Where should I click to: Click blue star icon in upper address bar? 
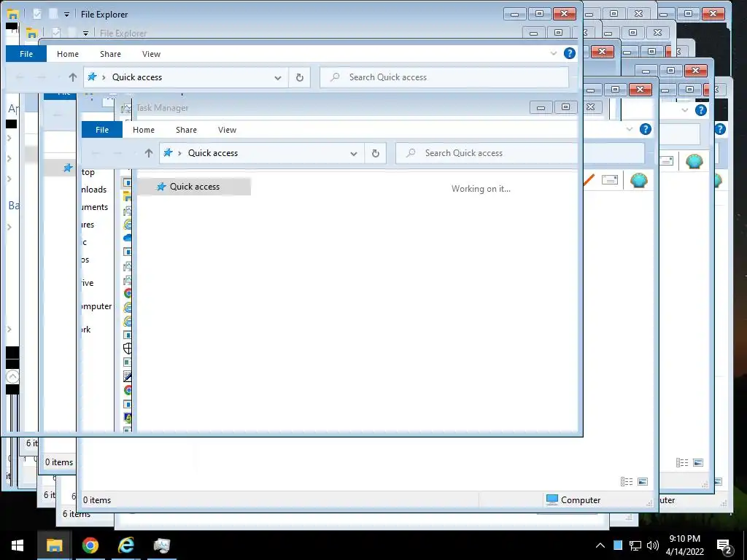pyautogui.click(x=92, y=77)
